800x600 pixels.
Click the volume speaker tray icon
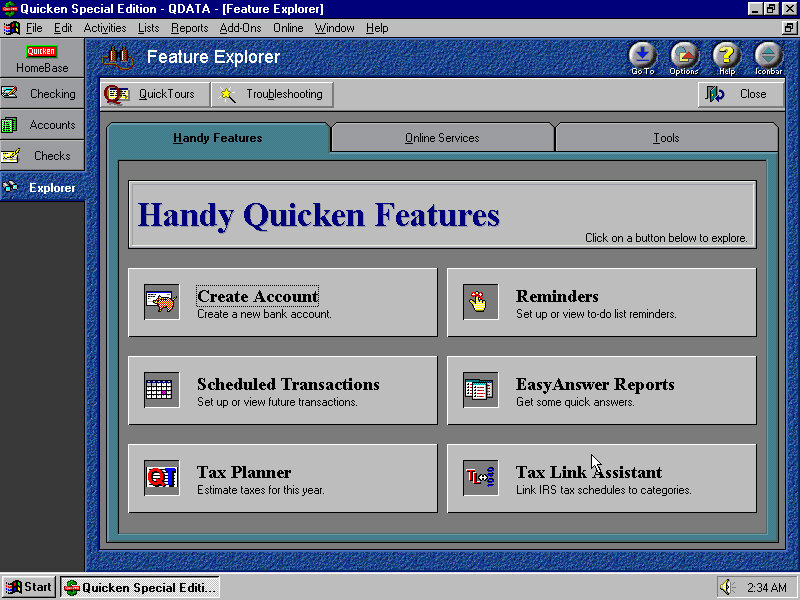[727, 587]
